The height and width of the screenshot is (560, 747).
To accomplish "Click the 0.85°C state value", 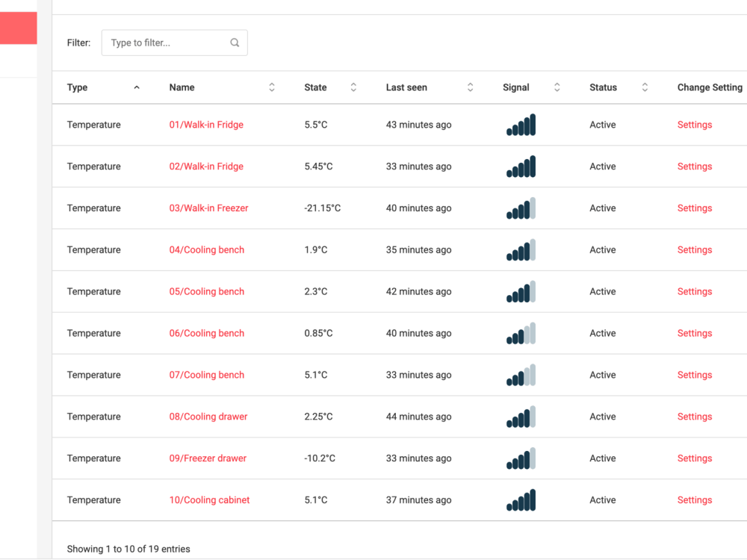I will click(x=318, y=333).
